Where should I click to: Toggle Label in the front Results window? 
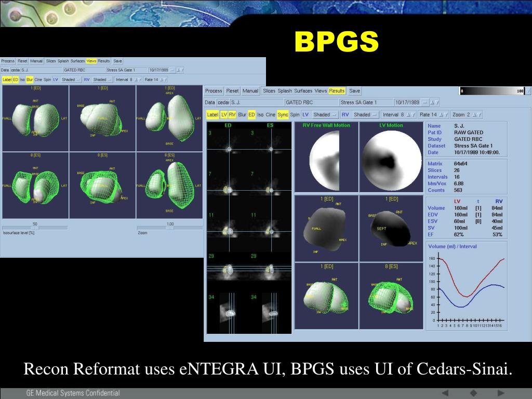212,115
